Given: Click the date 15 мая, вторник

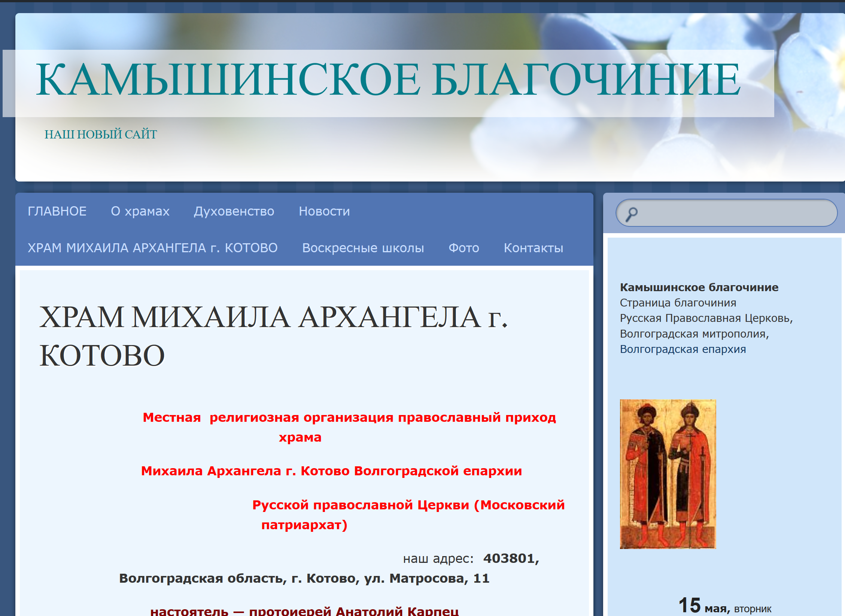Looking at the screenshot, I should (x=725, y=606).
